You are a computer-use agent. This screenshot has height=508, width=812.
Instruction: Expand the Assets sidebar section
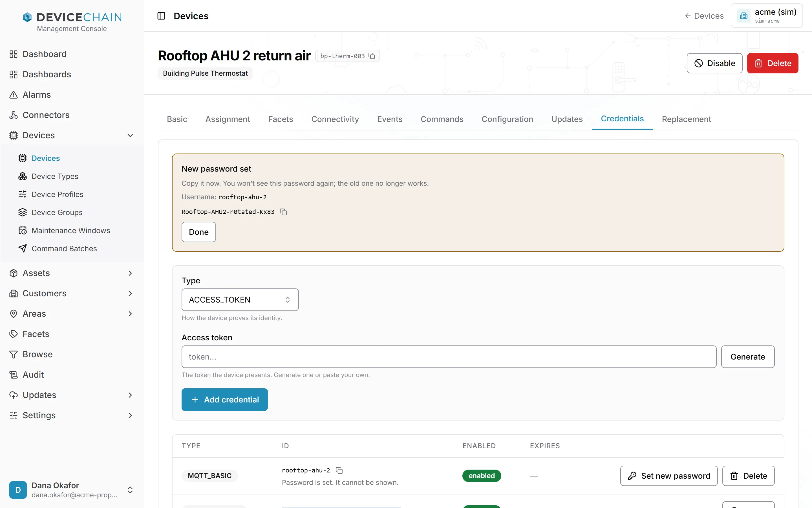130,273
